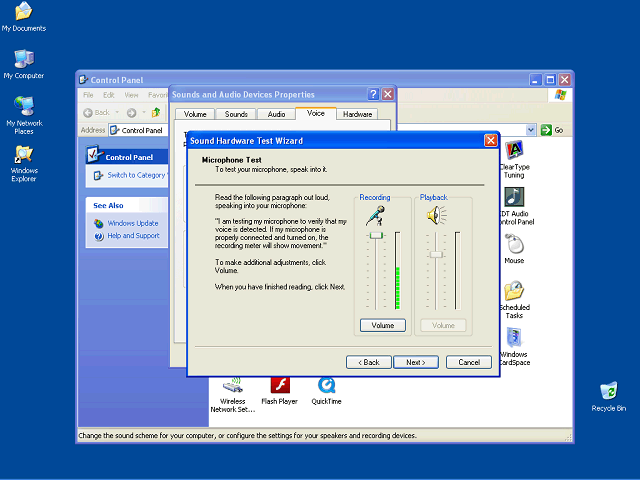Click the See Also panel header
The width and height of the screenshot is (640, 480).
click(127, 205)
